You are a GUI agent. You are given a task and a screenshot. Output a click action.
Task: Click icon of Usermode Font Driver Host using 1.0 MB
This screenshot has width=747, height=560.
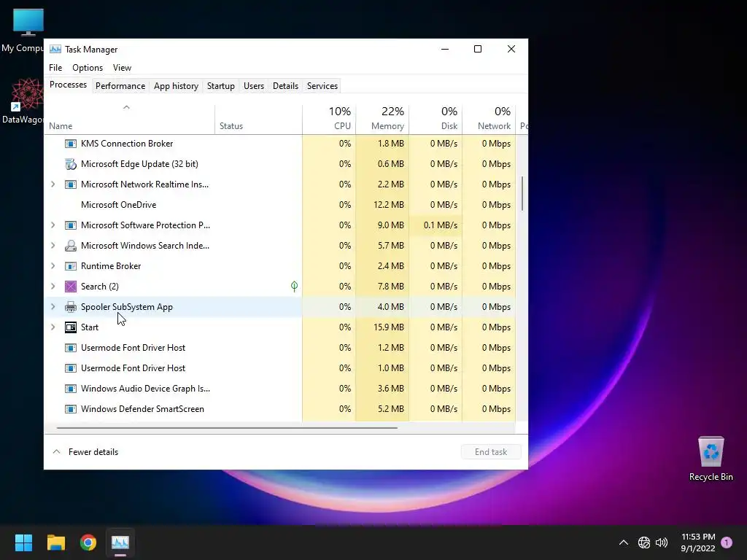71,368
